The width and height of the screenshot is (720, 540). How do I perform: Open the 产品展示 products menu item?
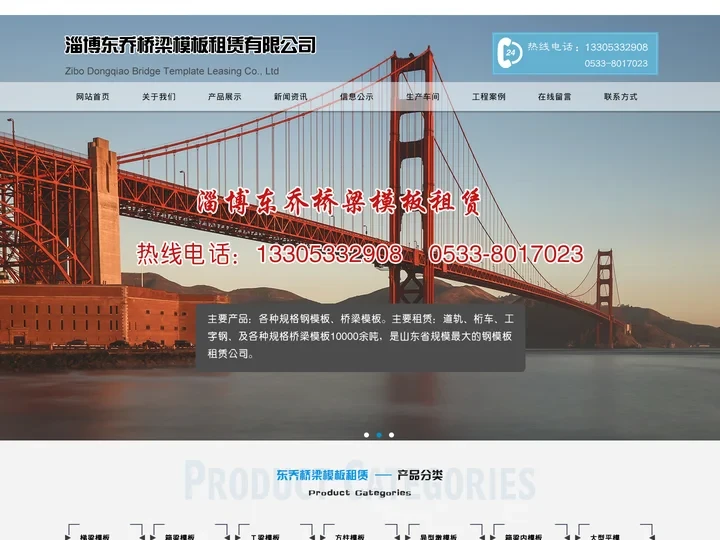(x=225, y=96)
